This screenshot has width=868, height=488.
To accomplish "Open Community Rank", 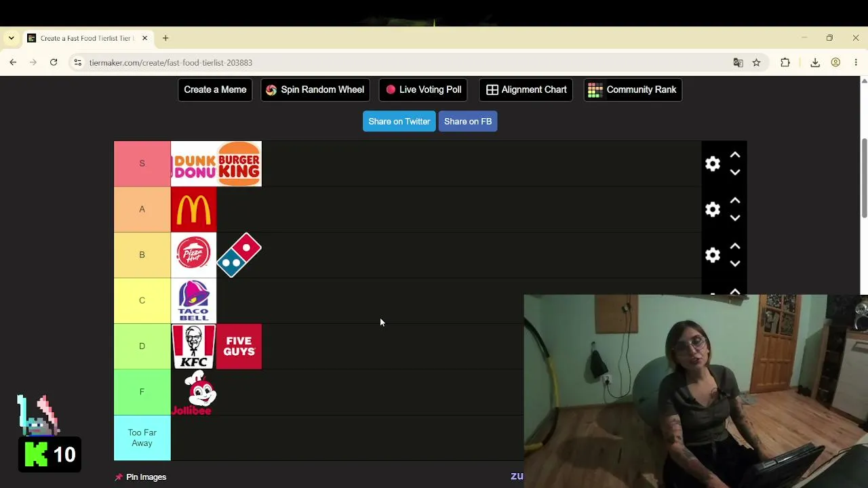I will (x=633, y=89).
